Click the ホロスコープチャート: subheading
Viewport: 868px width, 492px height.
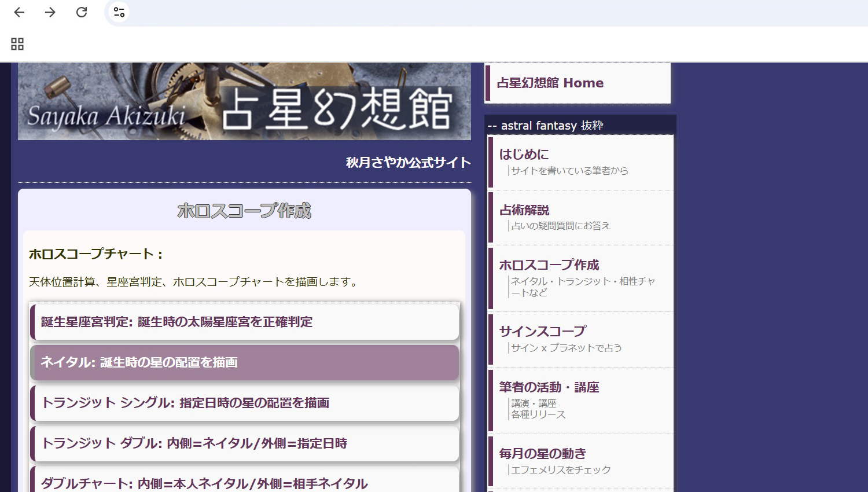pos(96,254)
